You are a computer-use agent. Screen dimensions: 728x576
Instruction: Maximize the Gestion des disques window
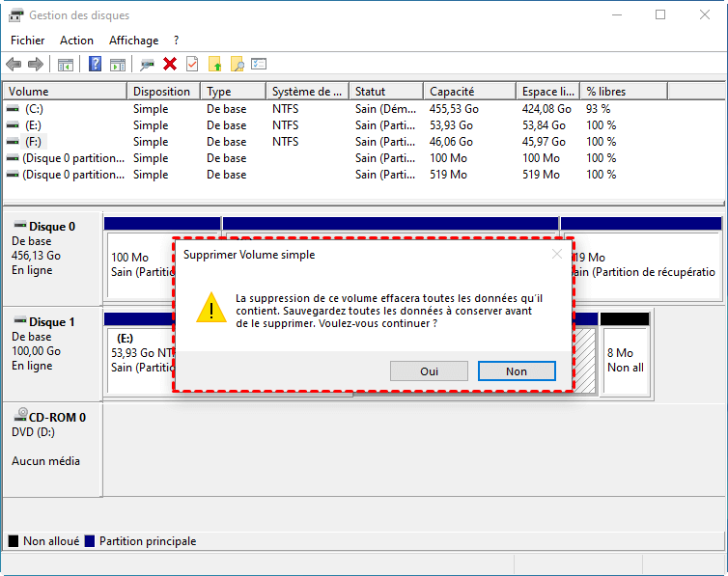pyautogui.click(x=660, y=14)
